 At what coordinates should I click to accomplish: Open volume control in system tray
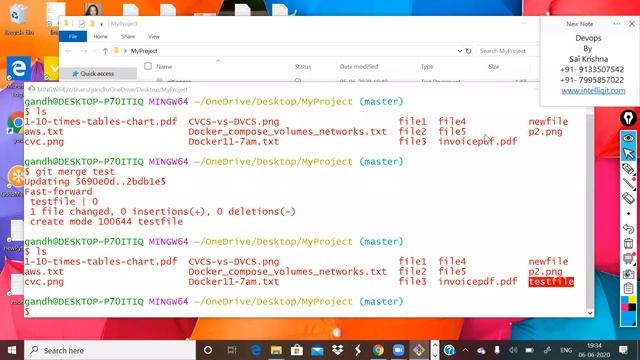[513, 350]
